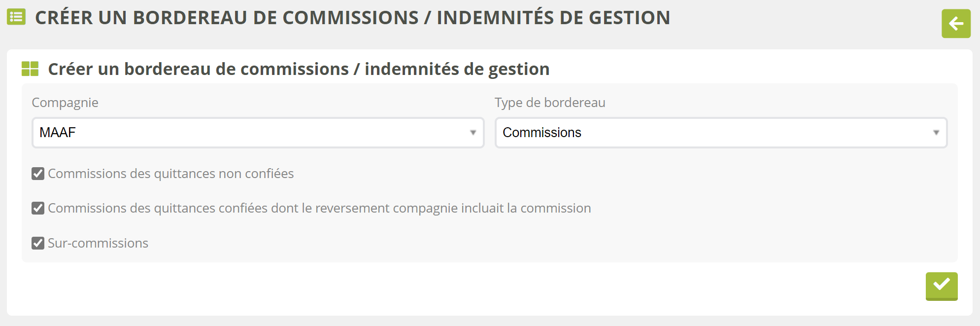
Task: Click the Sur-commissions label text
Action: (98, 243)
